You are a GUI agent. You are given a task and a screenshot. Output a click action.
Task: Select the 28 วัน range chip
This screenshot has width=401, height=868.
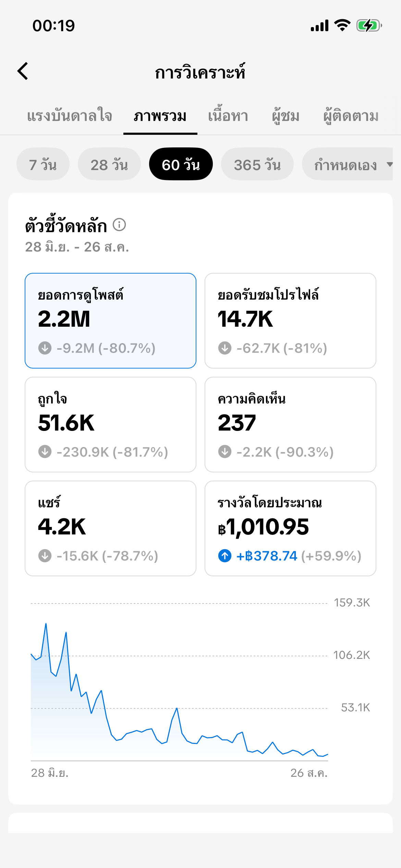tap(109, 164)
